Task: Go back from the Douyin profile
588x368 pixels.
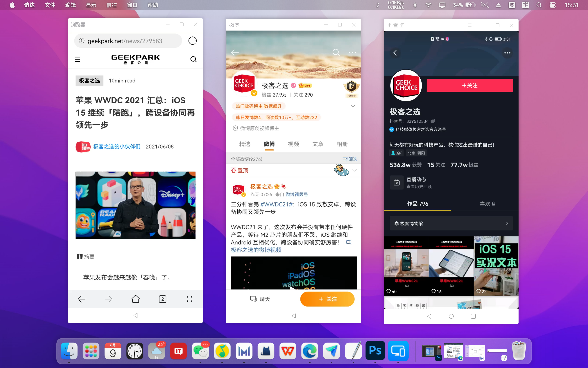Action: pyautogui.click(x=395, y=53)
